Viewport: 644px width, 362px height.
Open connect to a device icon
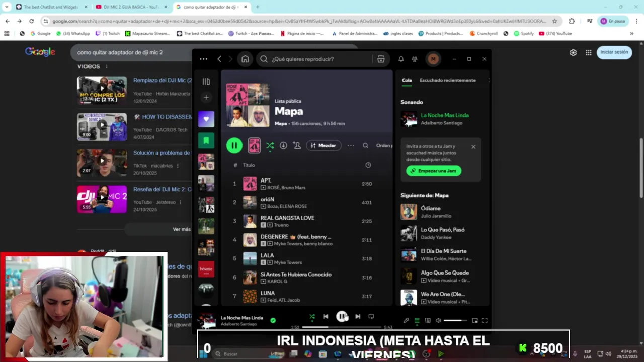pos(428,320)
